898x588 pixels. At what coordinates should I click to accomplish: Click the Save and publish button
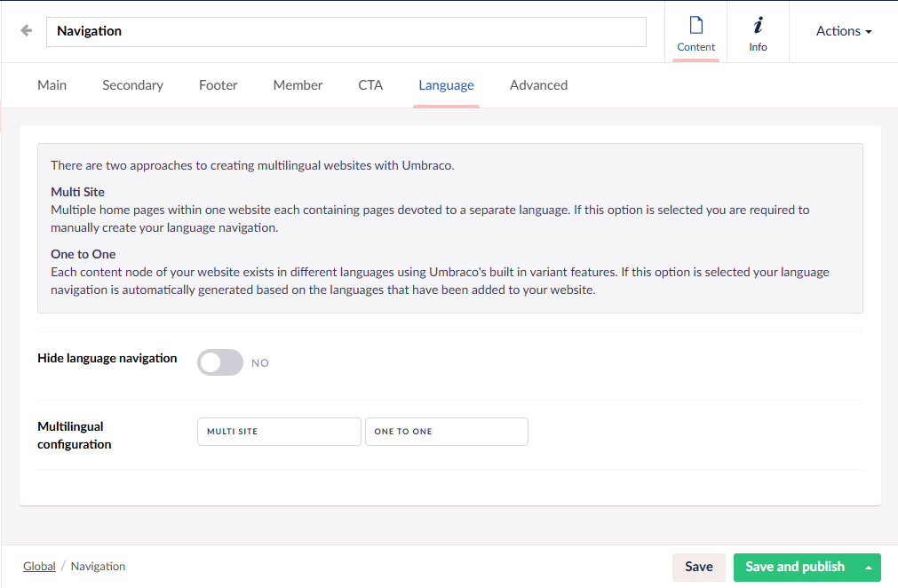tap(794, 567)
